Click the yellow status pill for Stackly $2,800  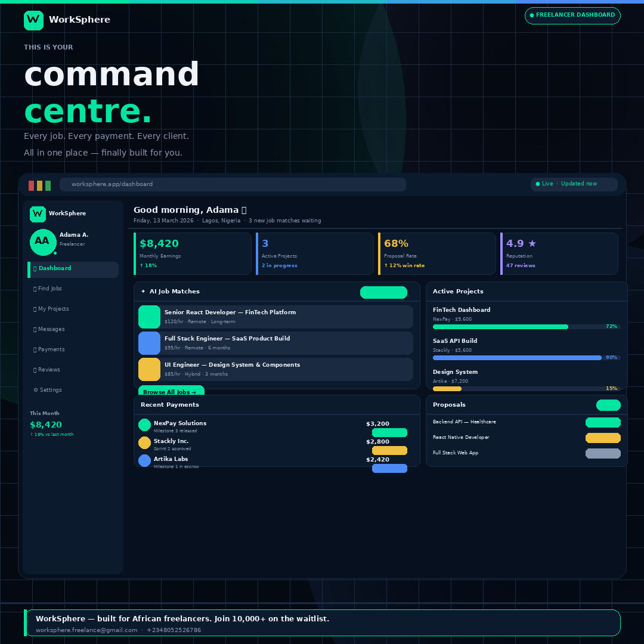point(390,451)
